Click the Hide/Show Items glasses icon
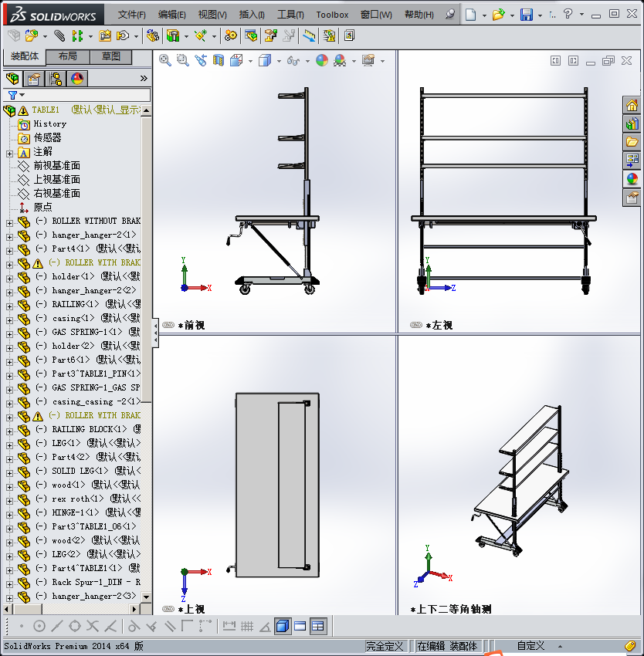The image size is (644, 656). pyautogui.click(x=293, y=61)
